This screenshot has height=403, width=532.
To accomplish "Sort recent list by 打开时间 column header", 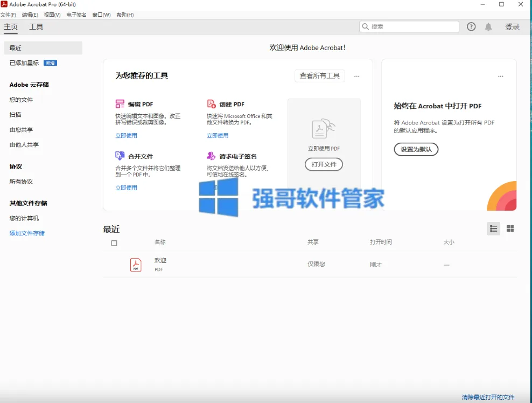I will pyautogui.click(x=381, y=242).
